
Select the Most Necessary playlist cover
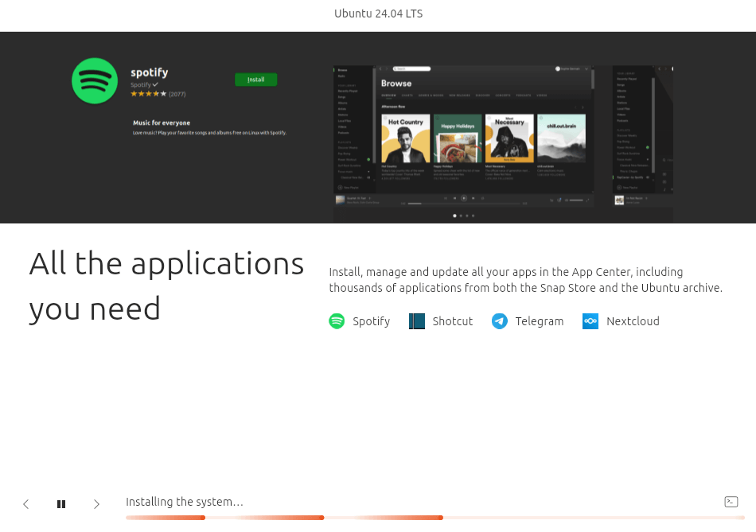click(509, 139)
